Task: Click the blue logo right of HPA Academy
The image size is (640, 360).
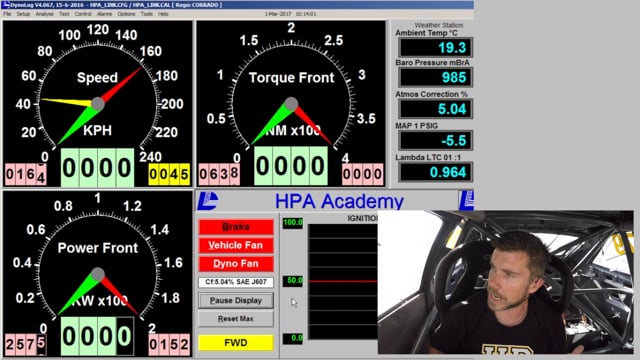Action: point(467,201)
